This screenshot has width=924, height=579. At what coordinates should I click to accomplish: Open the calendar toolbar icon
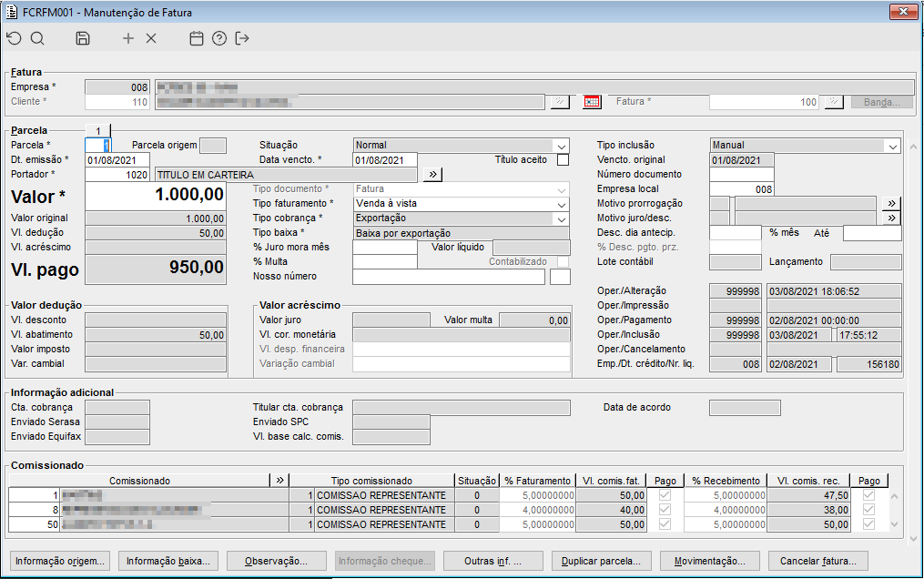[197, 38]
